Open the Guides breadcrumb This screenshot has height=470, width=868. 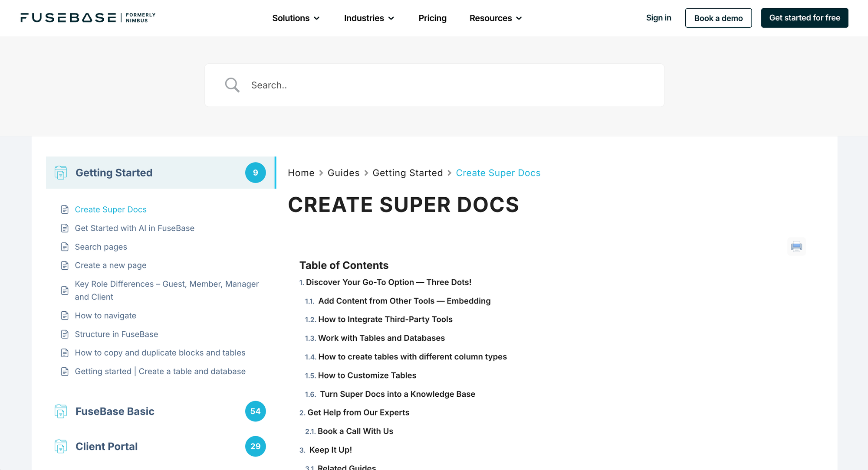[x=343, y=173]
